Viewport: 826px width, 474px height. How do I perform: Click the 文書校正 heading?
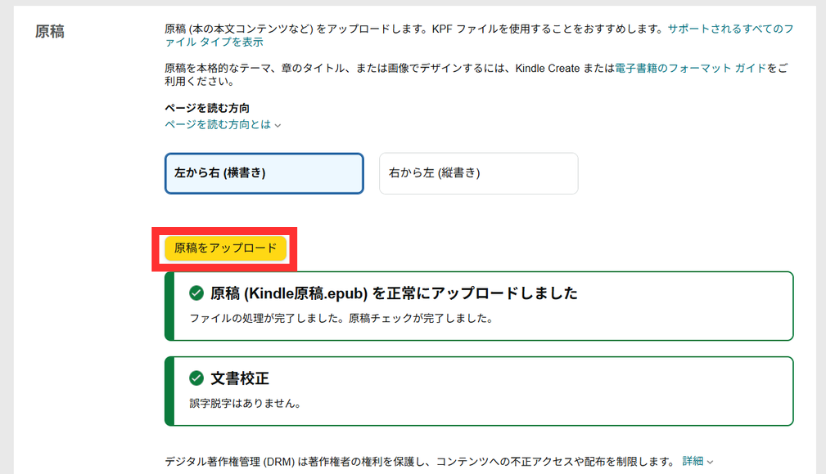pyautogui.click(x=240, y=379)
